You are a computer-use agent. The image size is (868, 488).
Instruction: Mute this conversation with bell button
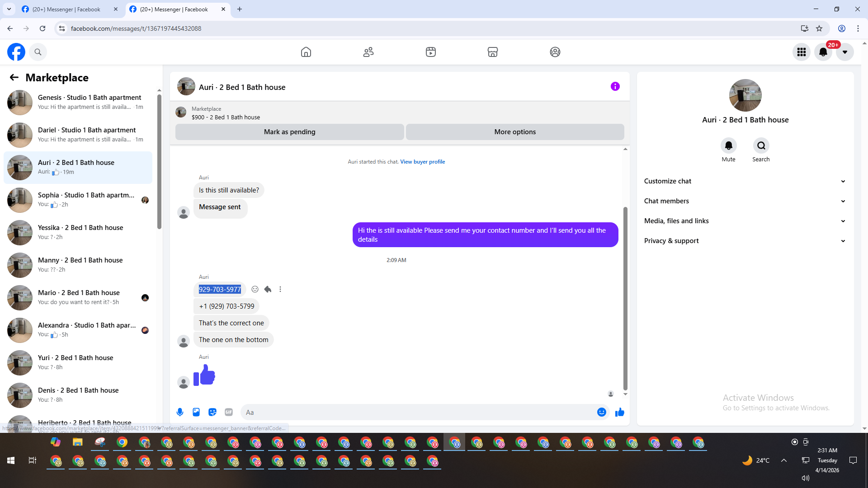coord(728,145)
